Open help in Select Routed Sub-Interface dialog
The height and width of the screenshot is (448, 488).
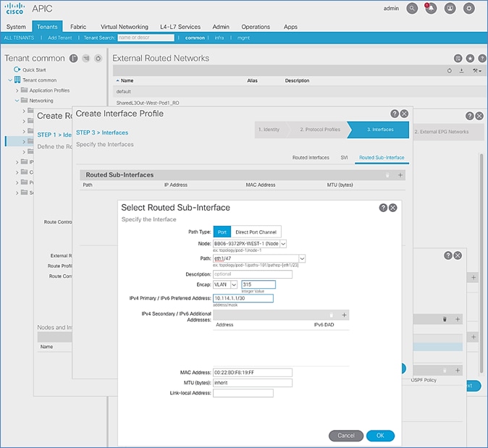coord(383,208)
